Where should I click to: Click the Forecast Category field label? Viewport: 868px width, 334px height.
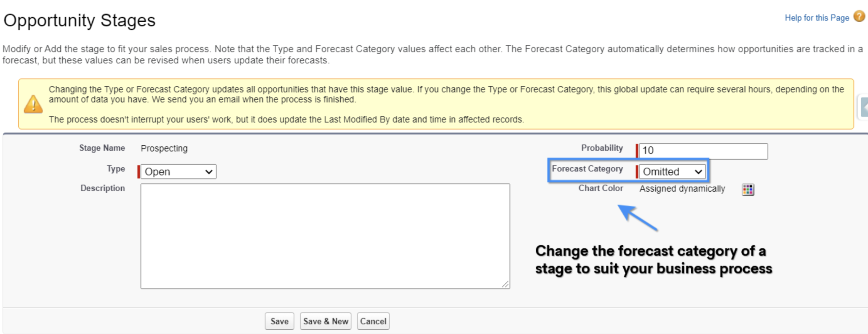pyautogui.click(x=587, y=169)
